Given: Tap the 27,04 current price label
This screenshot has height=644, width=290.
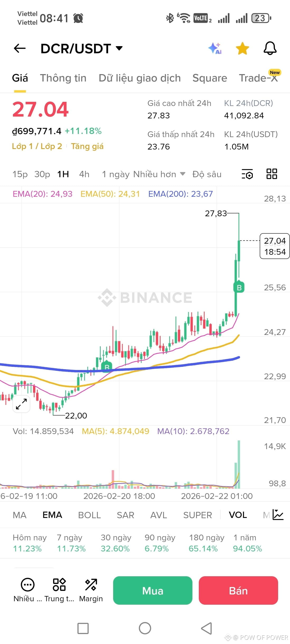Looking at the screenshot, I should coord(275,246).
